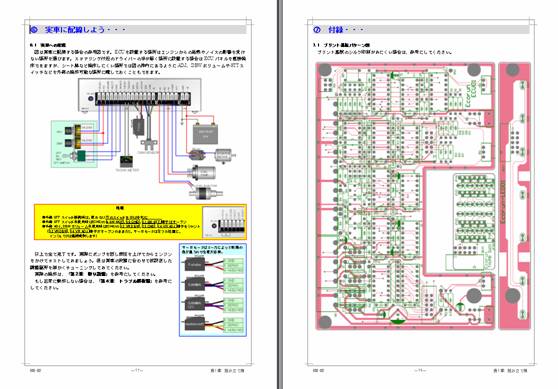Select the white cutout area in PCB layout
Viewport: 558px width, 389px height.
pyautogui.click(x=439, y=221)
